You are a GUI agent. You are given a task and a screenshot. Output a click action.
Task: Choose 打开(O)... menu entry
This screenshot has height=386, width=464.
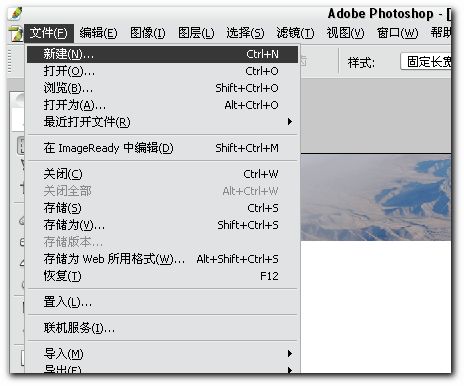(162, 71)
